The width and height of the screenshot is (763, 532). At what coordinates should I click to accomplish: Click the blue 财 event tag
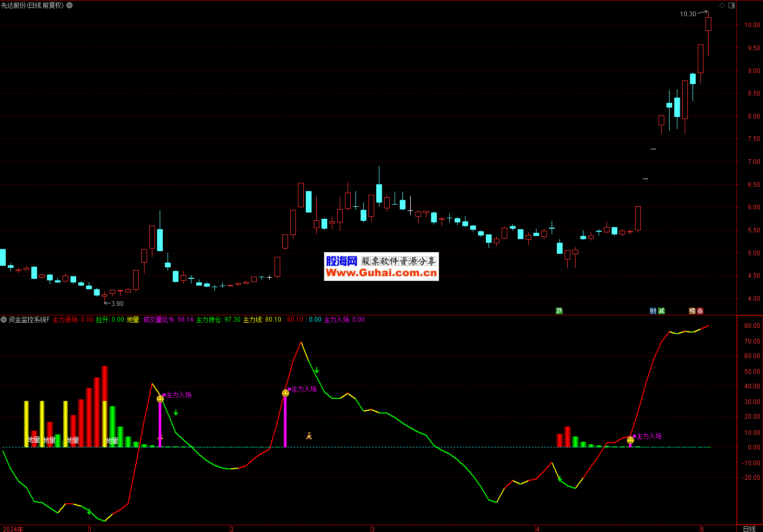653,311
